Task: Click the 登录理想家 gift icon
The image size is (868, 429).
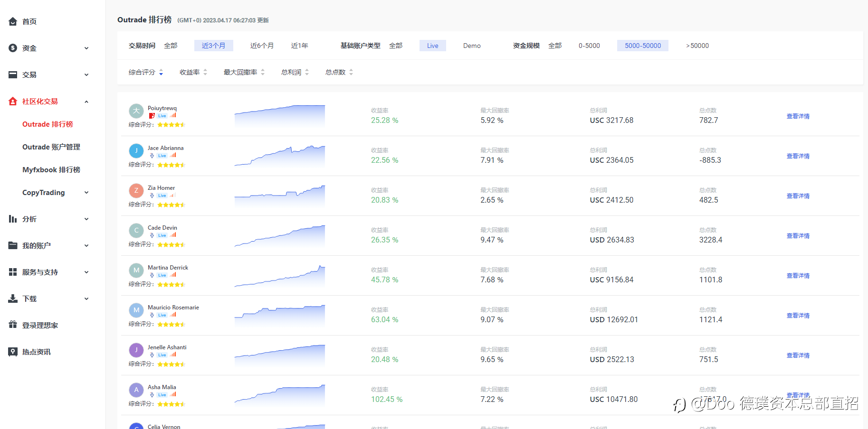Action: [13, 325]
